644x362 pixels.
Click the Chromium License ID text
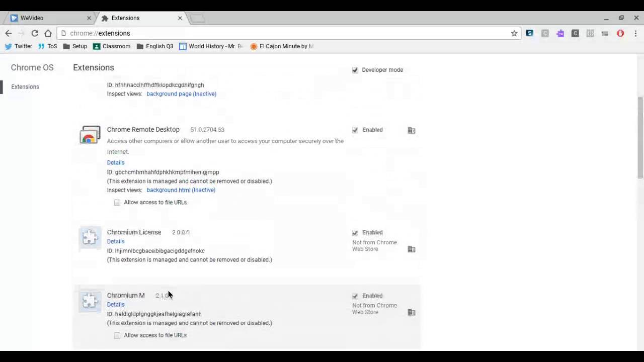156,251
